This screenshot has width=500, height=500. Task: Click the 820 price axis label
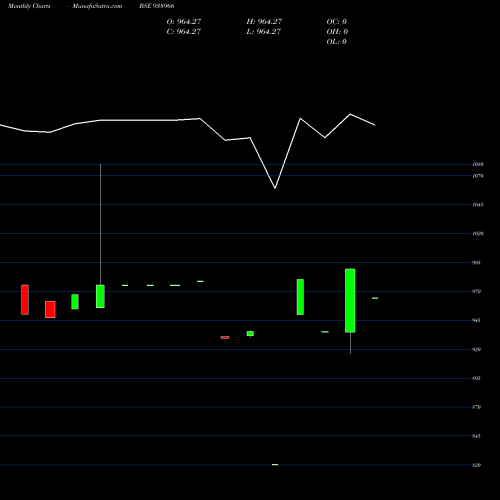[x=477, y=465]
